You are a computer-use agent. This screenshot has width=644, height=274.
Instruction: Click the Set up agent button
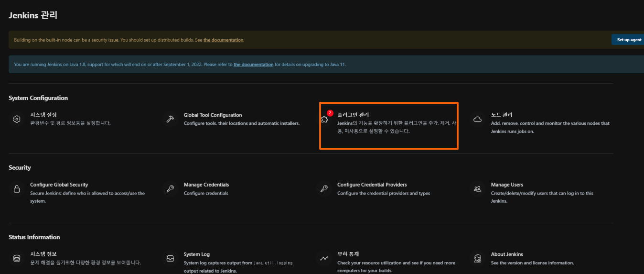coord(629,40)
